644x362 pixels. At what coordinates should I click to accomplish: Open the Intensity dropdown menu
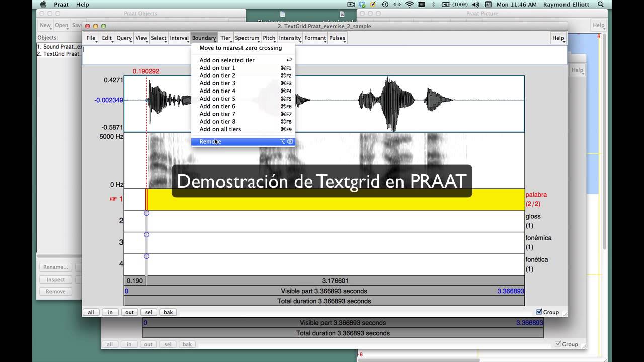pos(290,38)
